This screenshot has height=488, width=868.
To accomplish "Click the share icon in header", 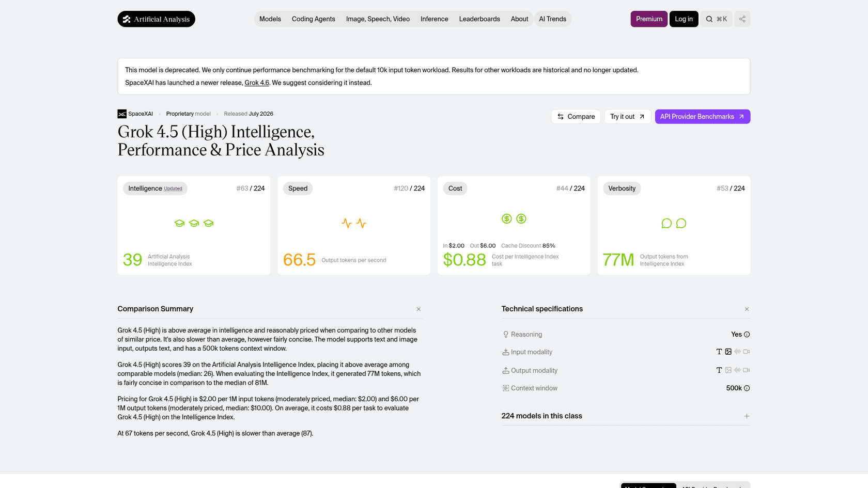I will (742, 19).
